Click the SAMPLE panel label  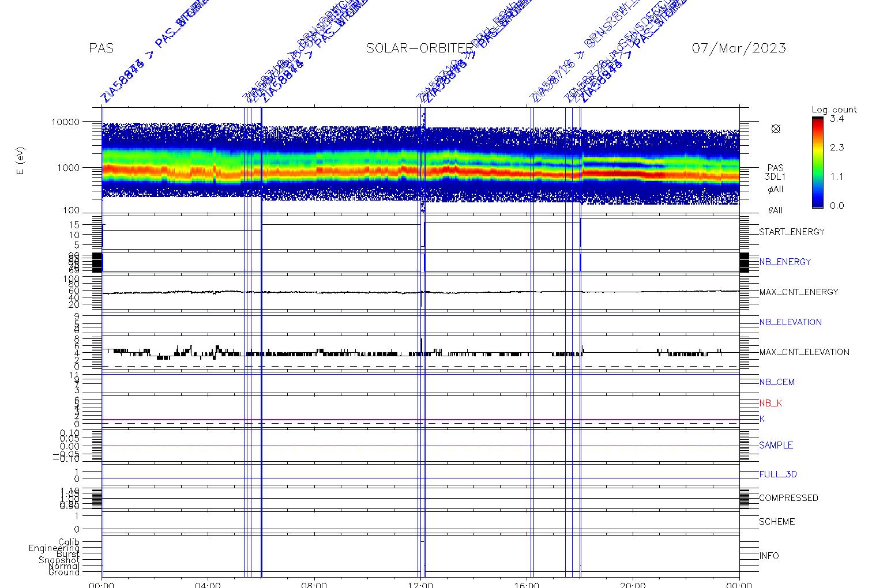(776, 446)
